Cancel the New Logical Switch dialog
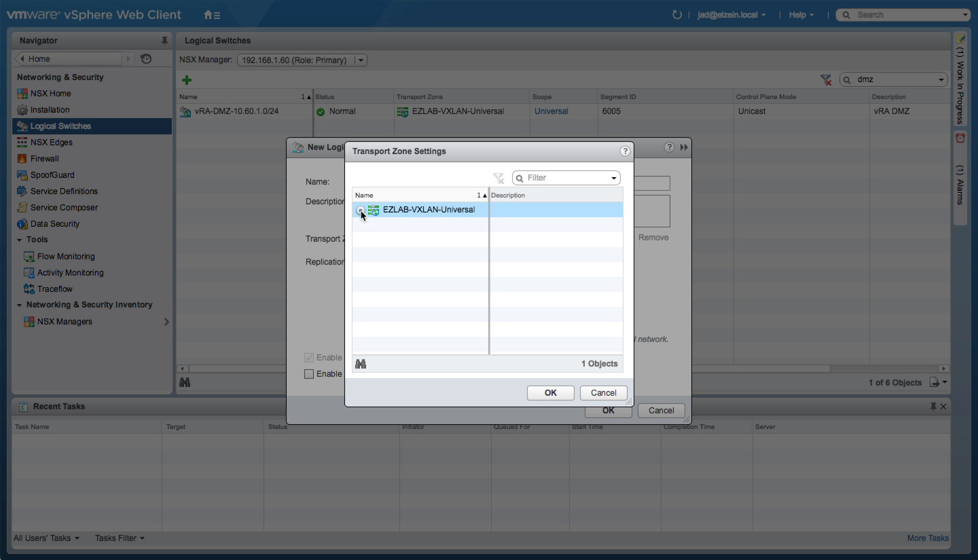This screenshot has width=978, height=560. tap(661, 410)
